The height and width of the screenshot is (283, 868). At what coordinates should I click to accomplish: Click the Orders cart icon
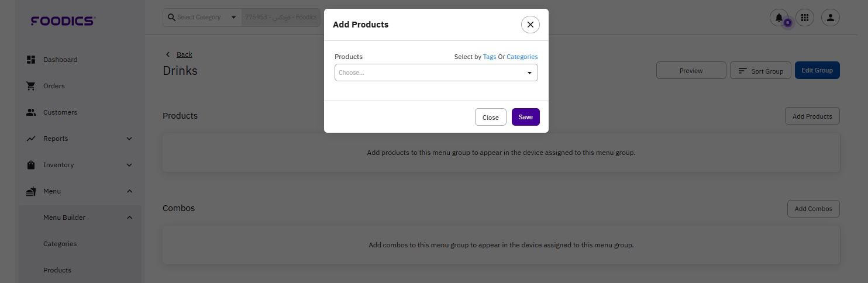click(x=31, y=86)
